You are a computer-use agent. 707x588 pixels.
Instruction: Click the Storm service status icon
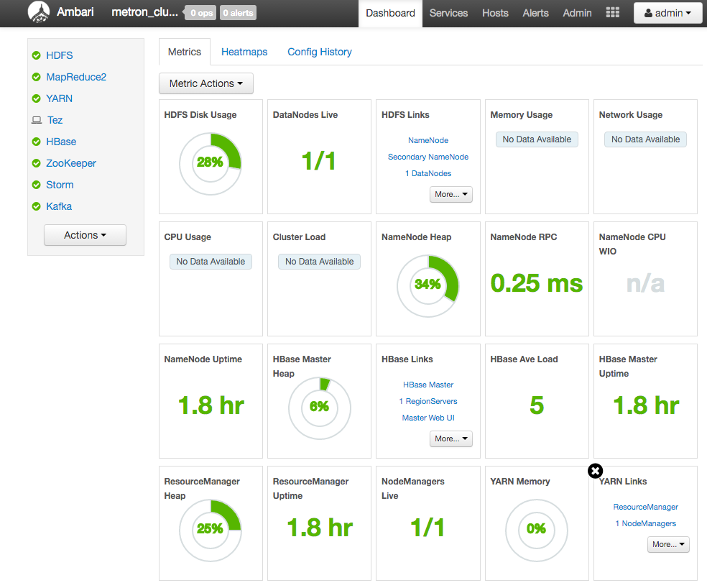pyautogui.click(x=36, y=185)
